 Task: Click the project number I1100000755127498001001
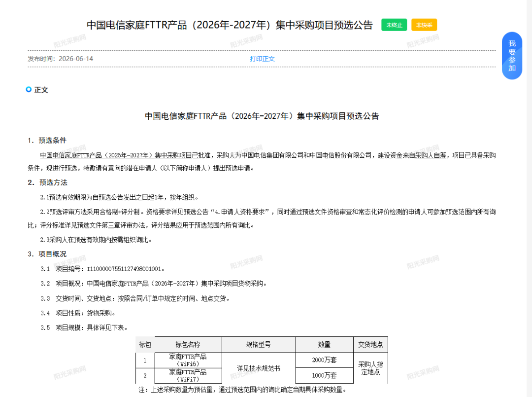[124, 269]
